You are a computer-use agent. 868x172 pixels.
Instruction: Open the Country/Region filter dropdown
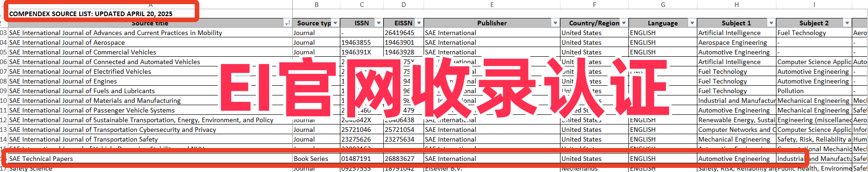coord(623,23)
